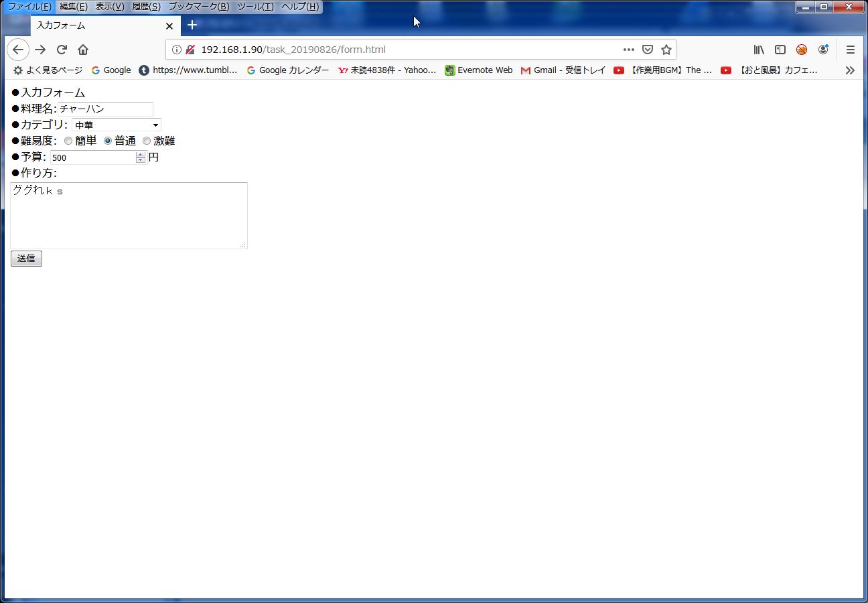Viewport: 868px width, 603px height.
Task: Open the カテゴリ dropdown showing 中華
Action: (x=117, y=125)
